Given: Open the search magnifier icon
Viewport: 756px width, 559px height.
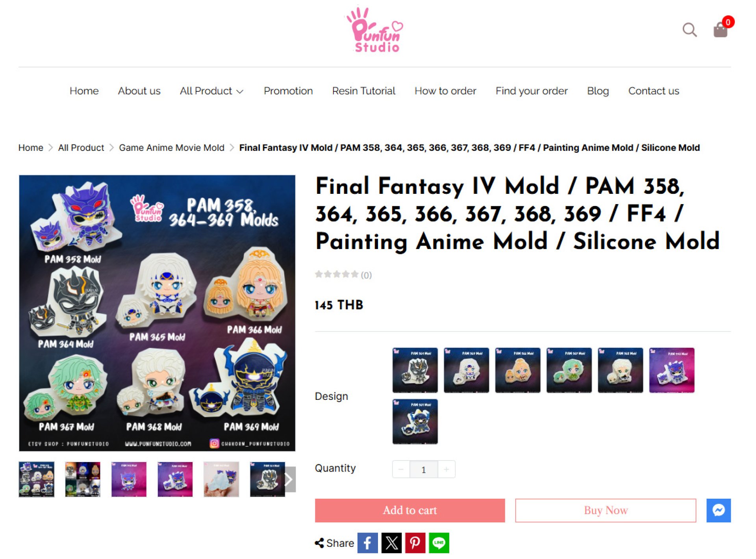Looking at the screenshot, I should pos(689,30).
